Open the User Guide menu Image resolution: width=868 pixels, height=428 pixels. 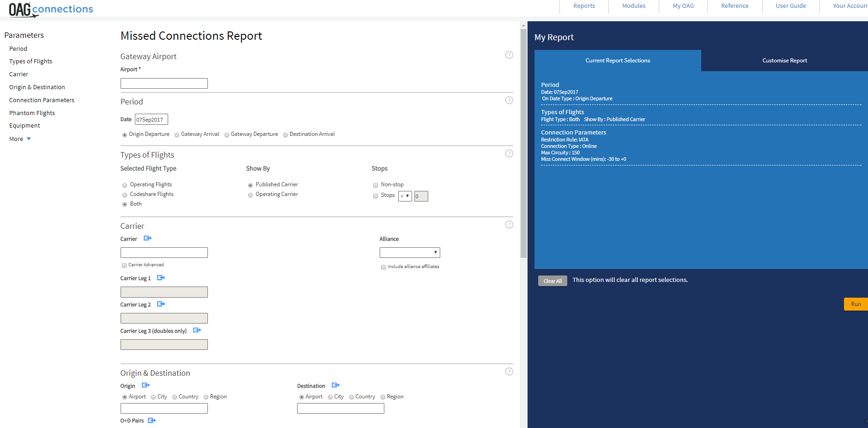coord(791,6)
